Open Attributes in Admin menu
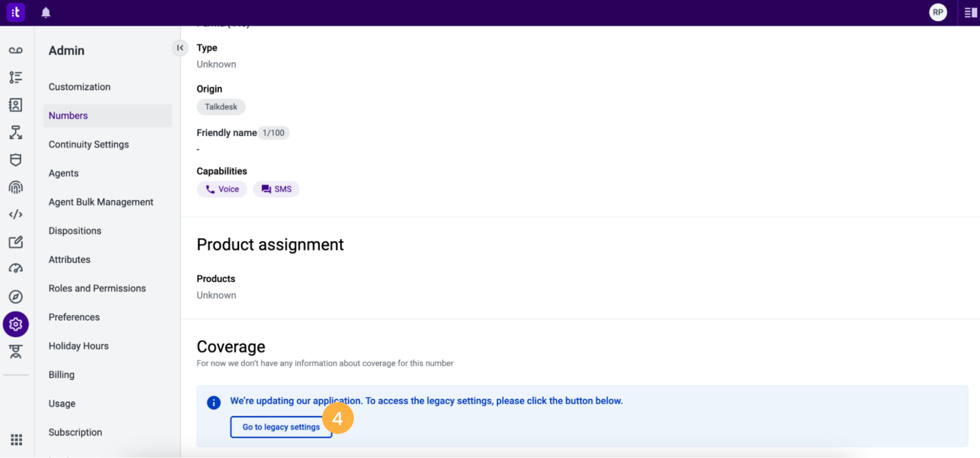This screenshot has height=458, width=980. tap(70, 259)
